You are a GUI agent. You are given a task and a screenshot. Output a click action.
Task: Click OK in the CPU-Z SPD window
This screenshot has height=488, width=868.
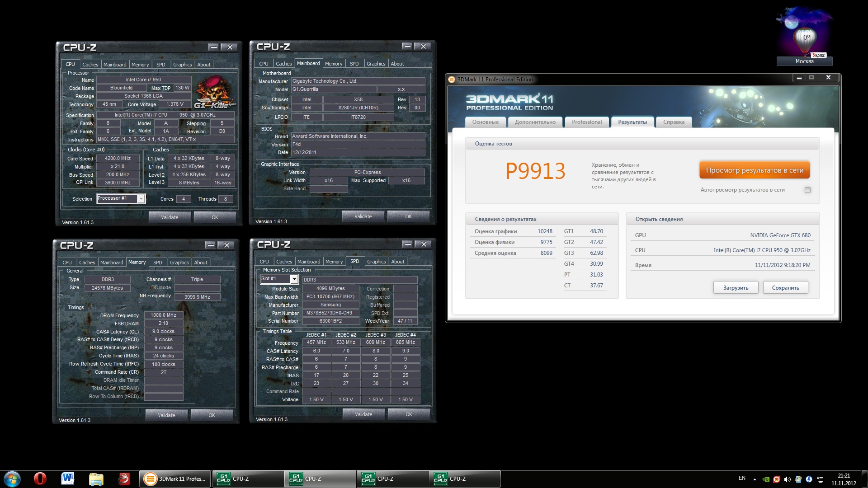pos(409,414)
